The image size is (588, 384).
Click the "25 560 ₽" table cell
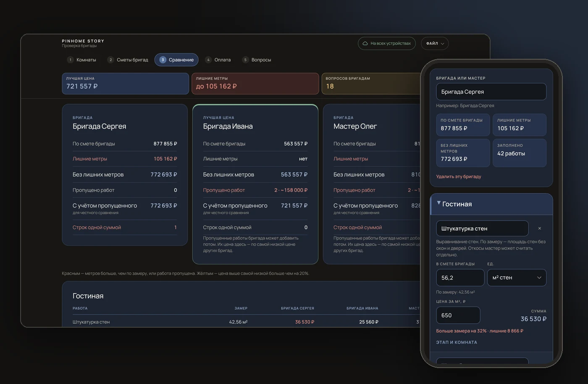[368, 322]
